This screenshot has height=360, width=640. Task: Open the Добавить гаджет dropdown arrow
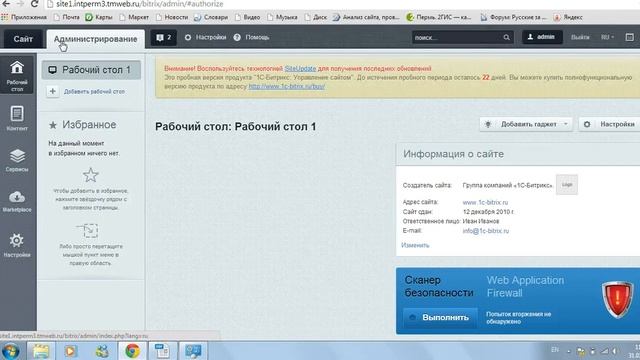pyautogui.click(x=566, y=124)
